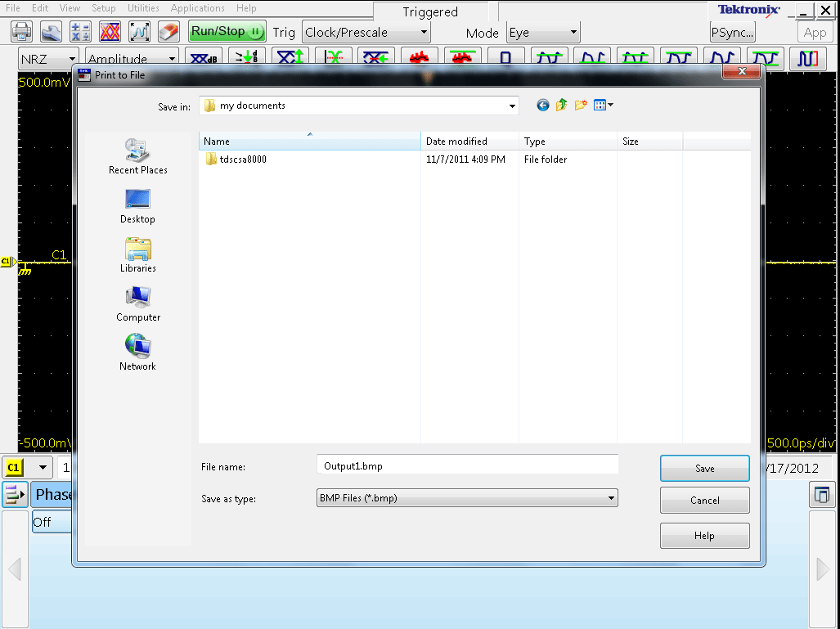Click the File name input field
Viewport: 840px width, 629px height.
pos(466,464)
